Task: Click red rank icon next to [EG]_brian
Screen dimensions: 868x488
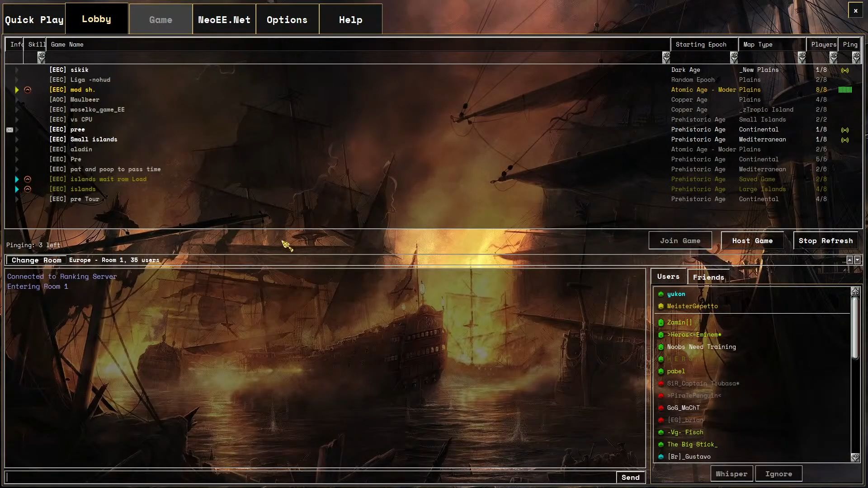Action: tap(661, 420)
